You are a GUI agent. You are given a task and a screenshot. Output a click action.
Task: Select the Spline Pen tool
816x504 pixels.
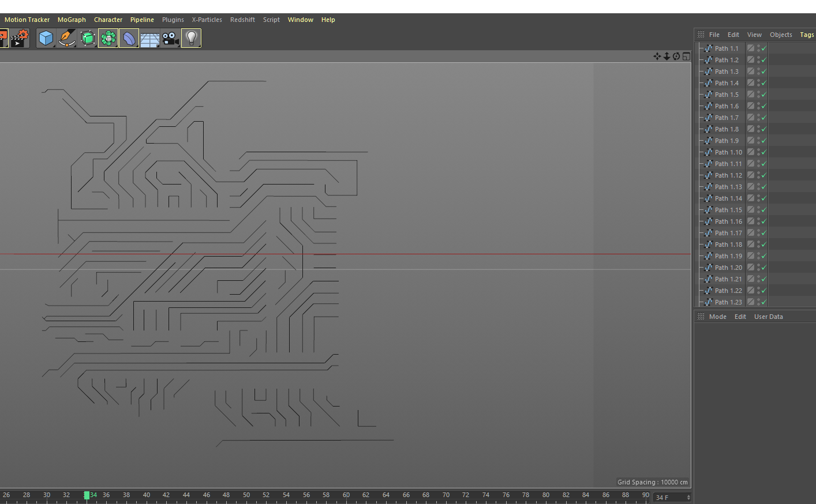[67, 38]
